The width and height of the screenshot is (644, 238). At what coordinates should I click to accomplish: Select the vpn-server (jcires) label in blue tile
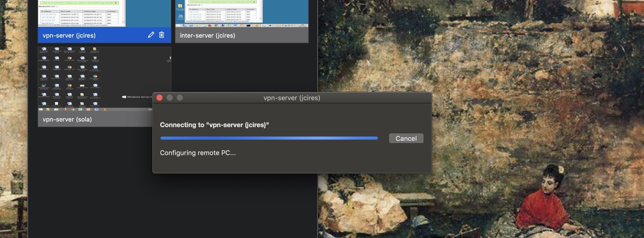click(69, 35)
